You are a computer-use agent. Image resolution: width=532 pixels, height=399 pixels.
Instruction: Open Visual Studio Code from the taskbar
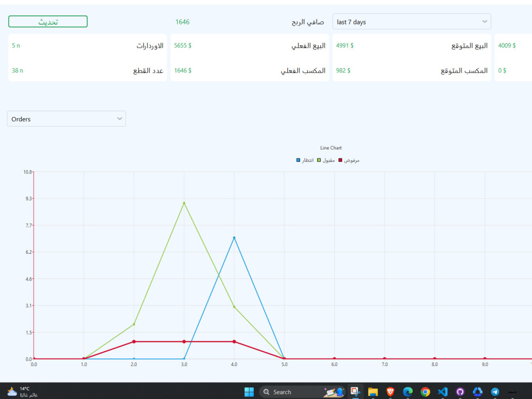(443, 392)
